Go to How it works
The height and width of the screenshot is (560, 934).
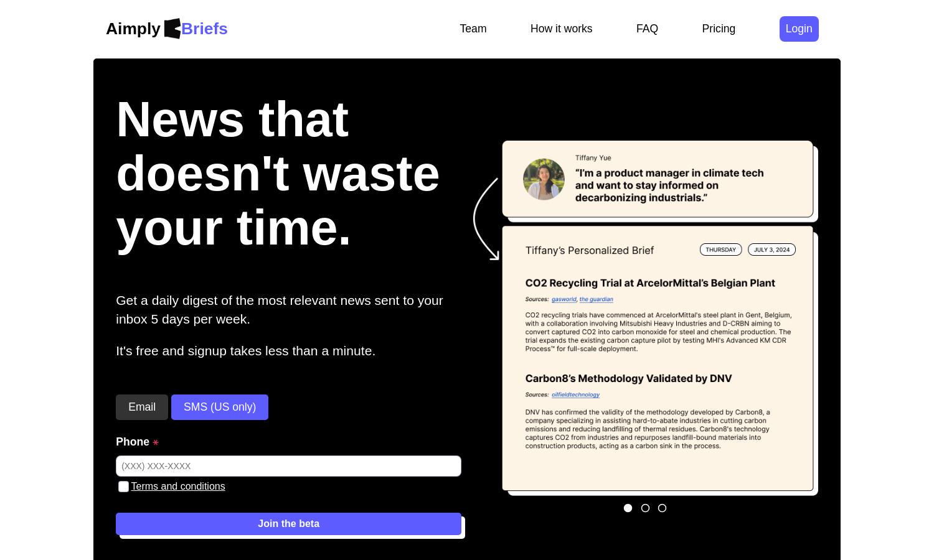[561, 29]
